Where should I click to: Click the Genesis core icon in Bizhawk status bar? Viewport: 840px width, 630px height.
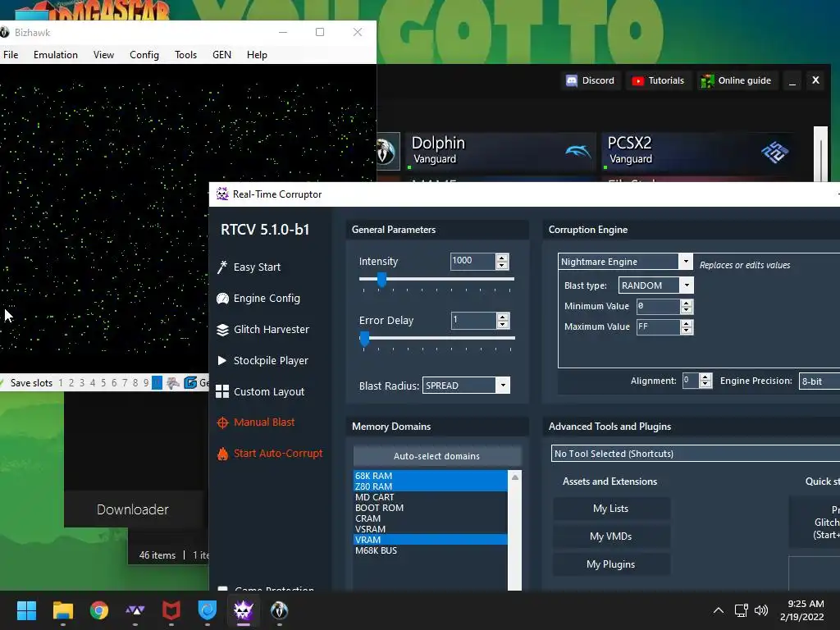click(x=190, y=382)
